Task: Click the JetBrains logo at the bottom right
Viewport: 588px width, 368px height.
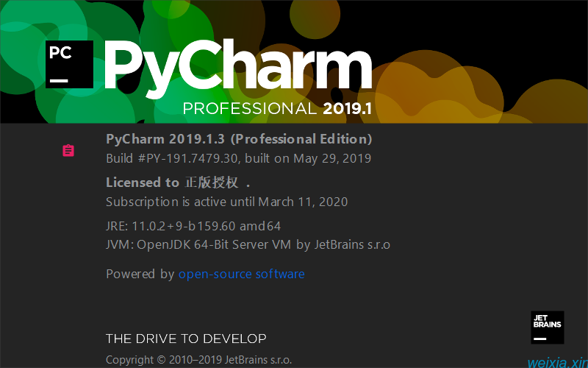Action: 548,327
